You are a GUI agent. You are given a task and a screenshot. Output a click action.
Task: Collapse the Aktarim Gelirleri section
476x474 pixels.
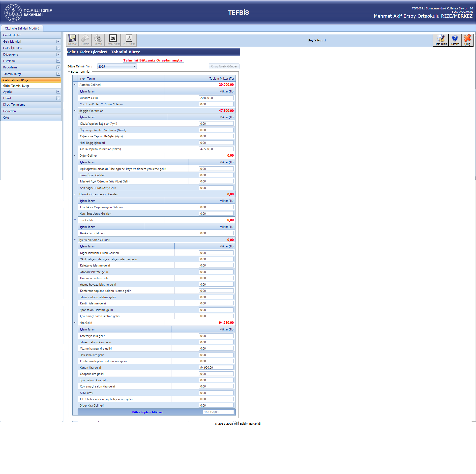pyautogui.click(x=75, y=85)
